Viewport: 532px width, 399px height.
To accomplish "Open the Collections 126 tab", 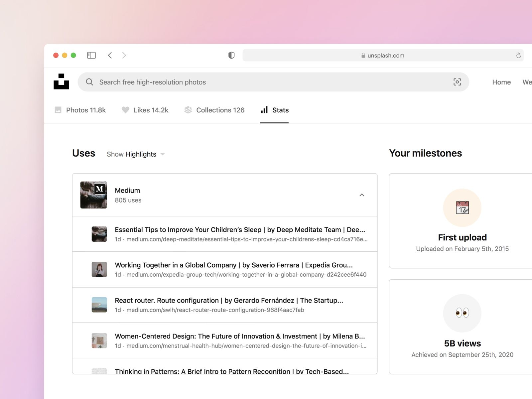I will coord(214,110).
